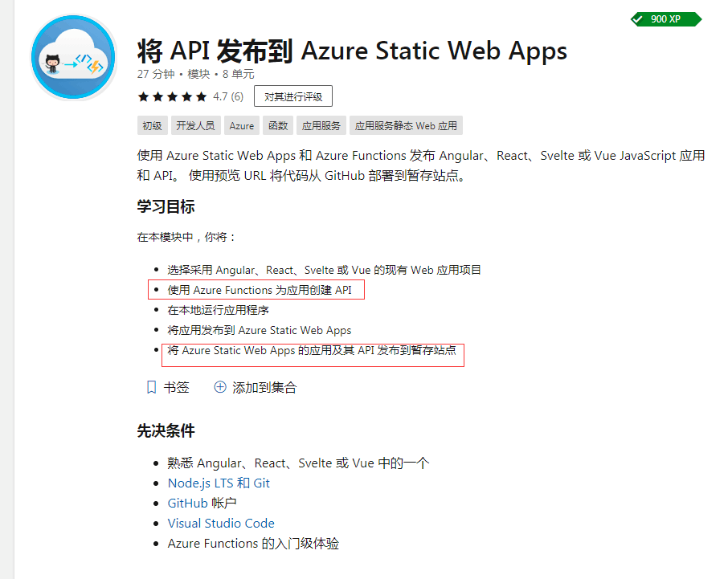
Task: Select the 开发人员 tag
Action: pos(195,126)
